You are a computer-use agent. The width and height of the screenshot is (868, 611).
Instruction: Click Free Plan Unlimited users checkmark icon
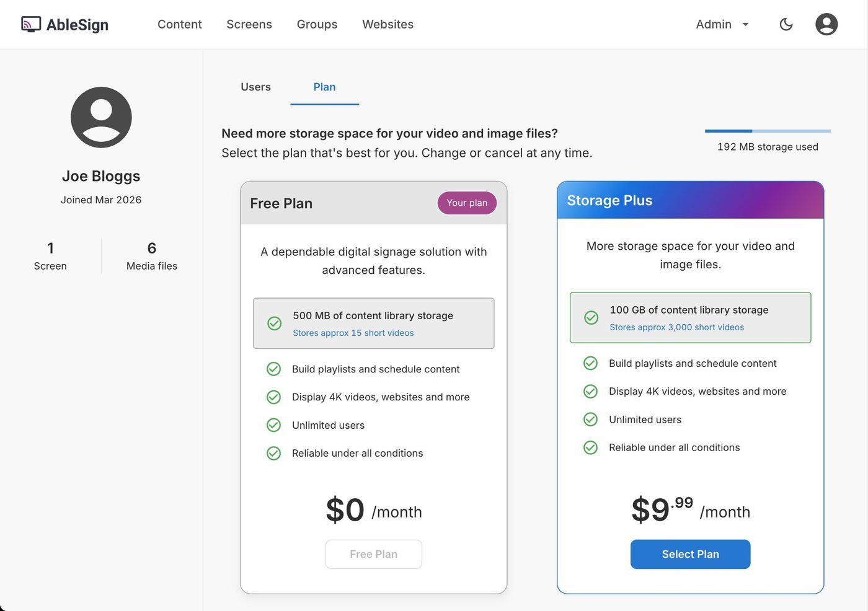pos(273,425)
